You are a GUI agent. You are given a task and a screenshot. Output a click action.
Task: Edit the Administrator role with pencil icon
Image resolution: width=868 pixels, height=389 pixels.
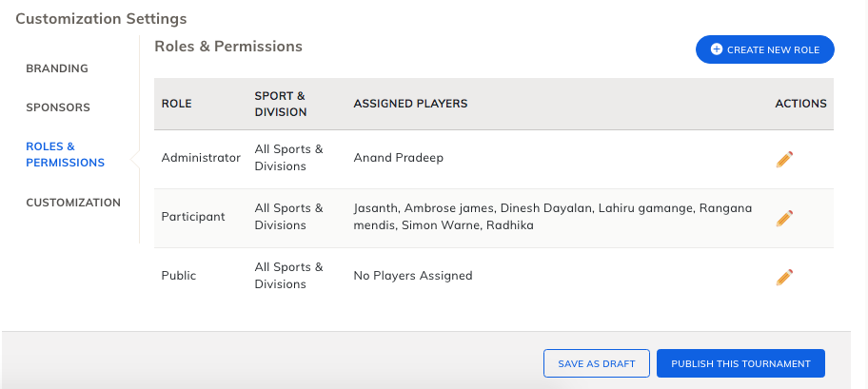click(x=784, y=159)
